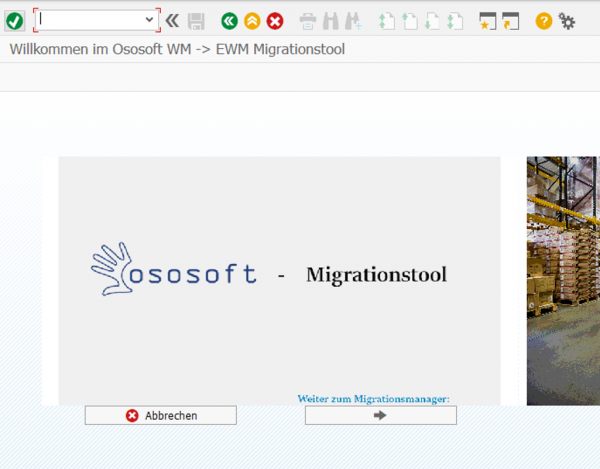Click the Find binoculars icon
Viewport: 600px width, 469px height.
(331, 21)
